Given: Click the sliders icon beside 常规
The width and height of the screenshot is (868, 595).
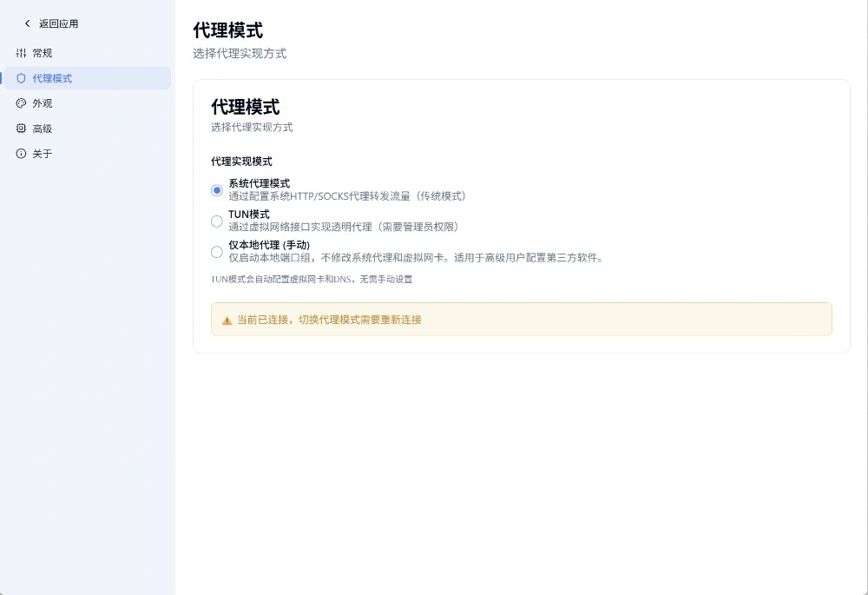Looking at the screenshot, I should point(22,53).
